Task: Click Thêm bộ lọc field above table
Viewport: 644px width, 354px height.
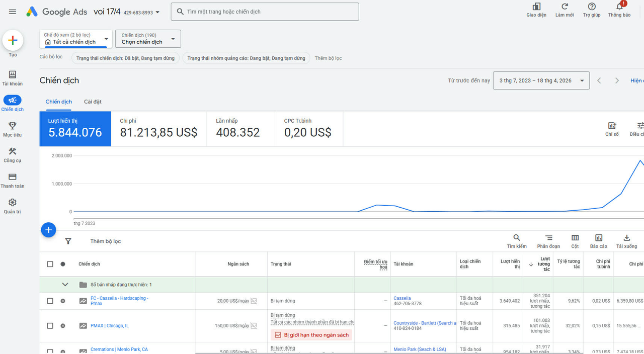Action: point(106,241)
